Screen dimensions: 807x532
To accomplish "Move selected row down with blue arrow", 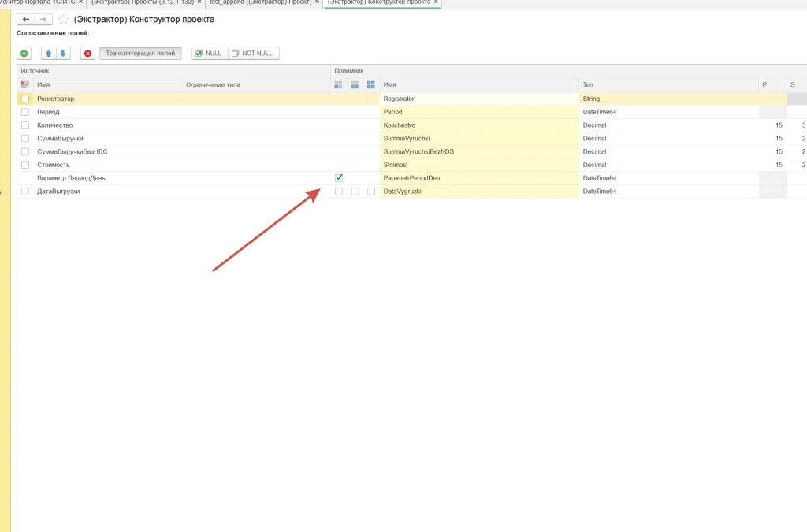I will (63, 54).
